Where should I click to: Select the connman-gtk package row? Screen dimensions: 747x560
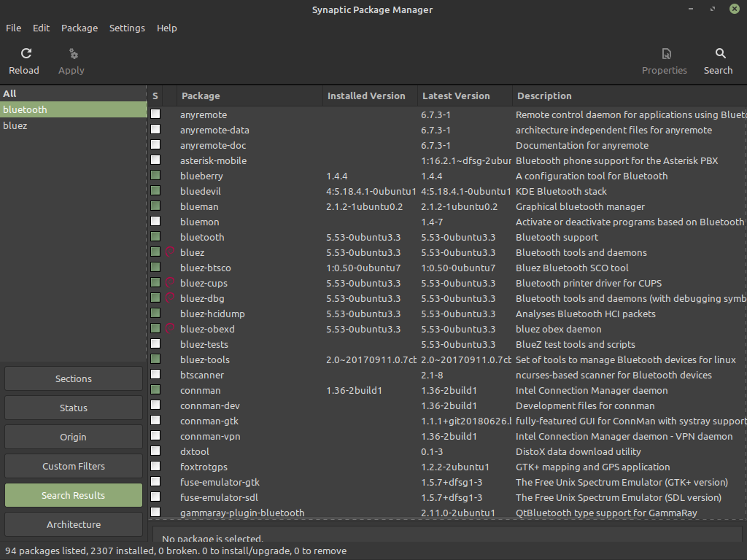tap(209, 421)
